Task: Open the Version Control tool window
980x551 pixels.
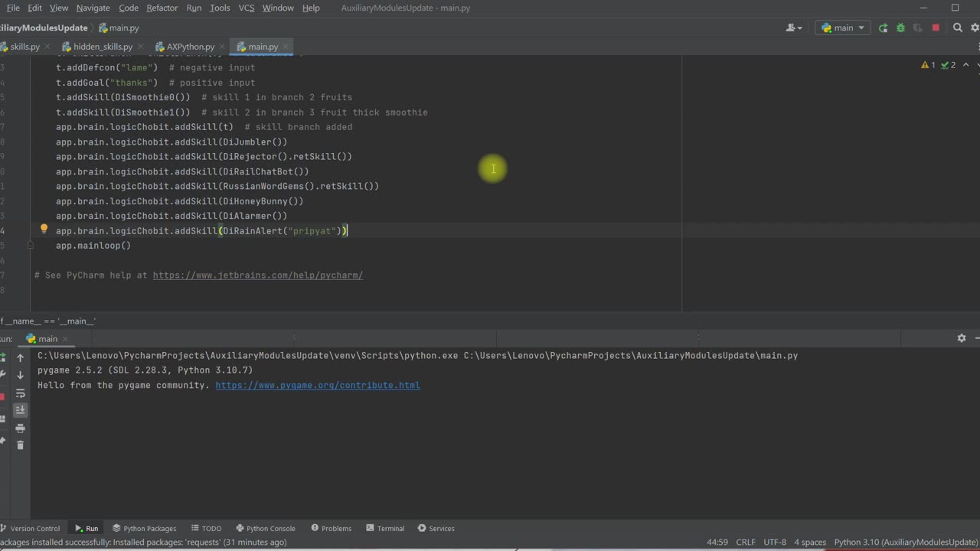Action: [x=31, y=528]
